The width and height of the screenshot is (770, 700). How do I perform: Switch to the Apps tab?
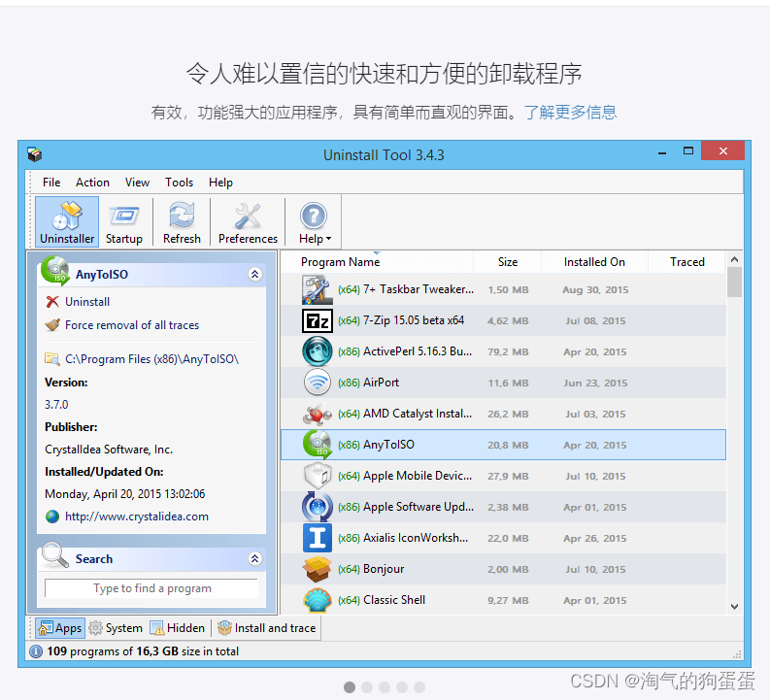tap(60, 628)
